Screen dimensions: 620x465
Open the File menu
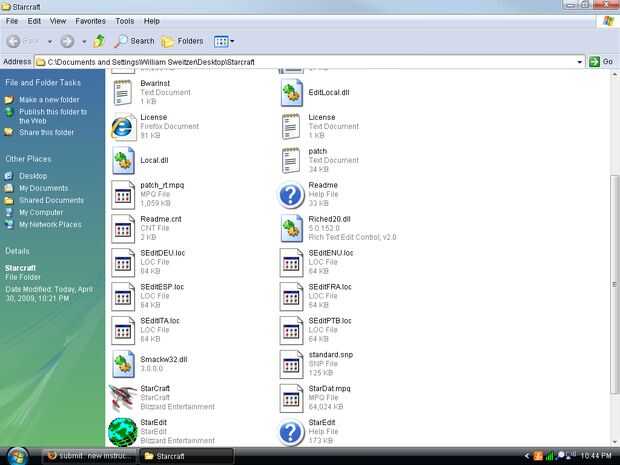pyautogui.click(x=12, y=21)
